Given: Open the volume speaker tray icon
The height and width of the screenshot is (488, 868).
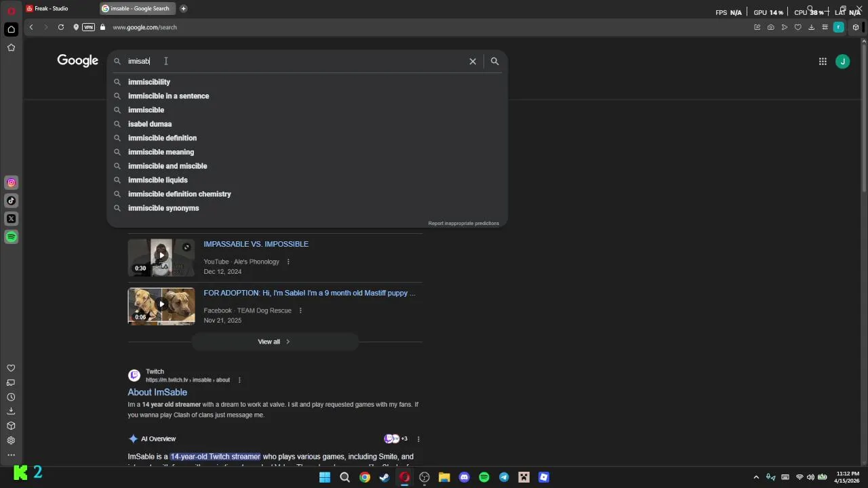Looking at the screenshot, I should click(810, 477).
